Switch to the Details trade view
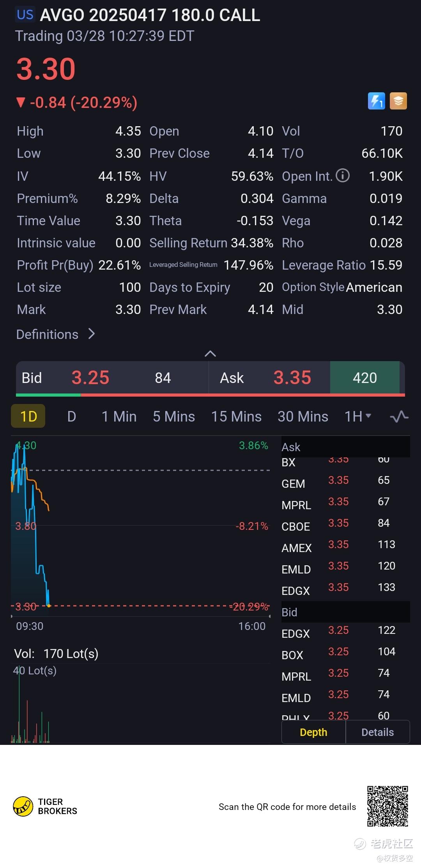The height and width of the screenshot is (868, 421). (377, 732)
